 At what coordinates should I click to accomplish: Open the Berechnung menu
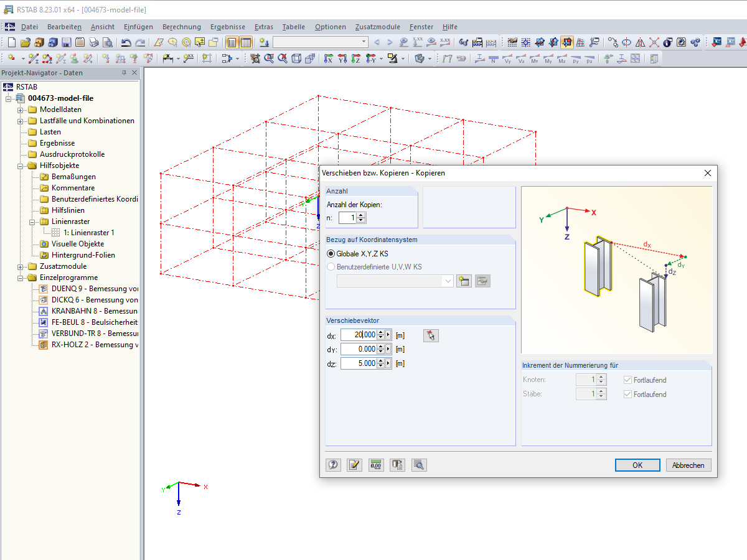pyautogui.click(x=182, y=27)
